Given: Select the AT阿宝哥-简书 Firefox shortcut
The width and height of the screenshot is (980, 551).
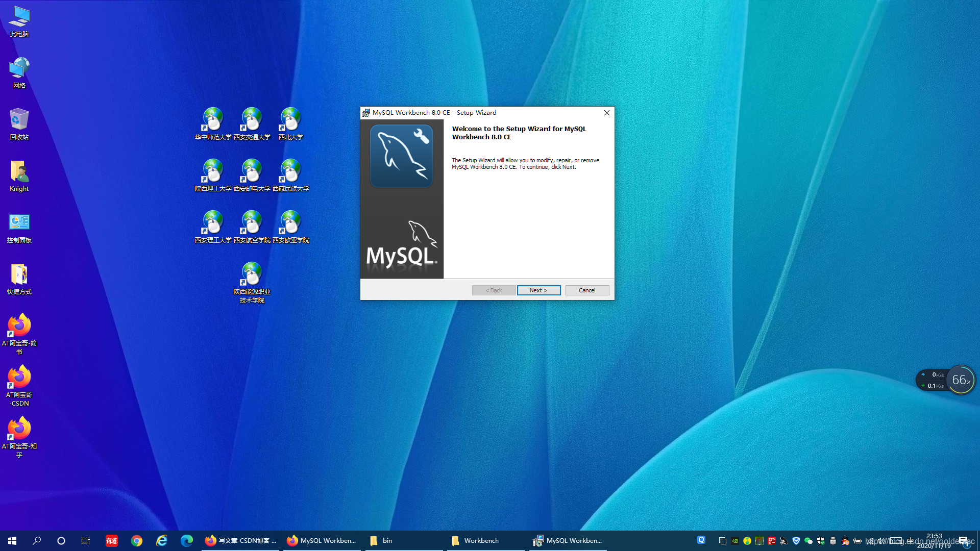Looking at the screenshot, I should (x=19, y=334).
